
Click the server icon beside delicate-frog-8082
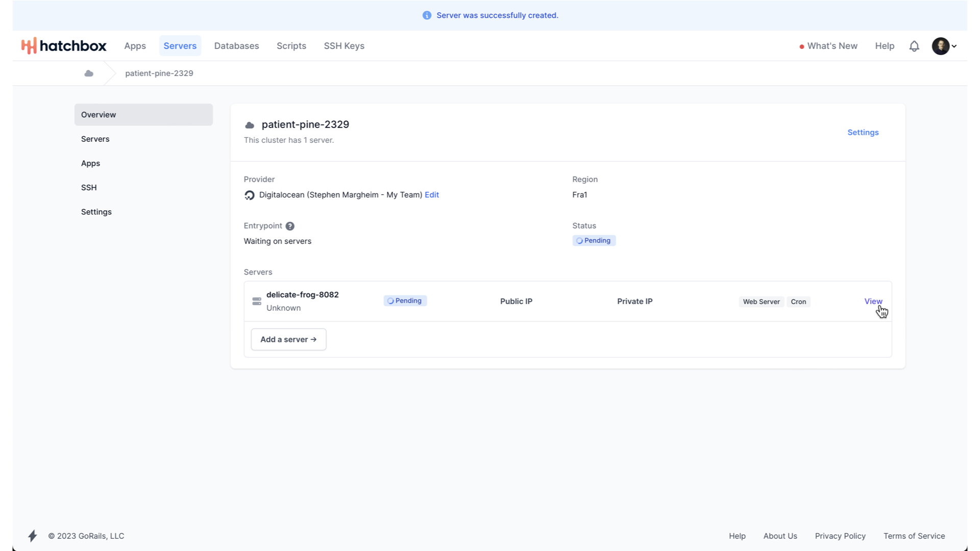click(257, 302)
